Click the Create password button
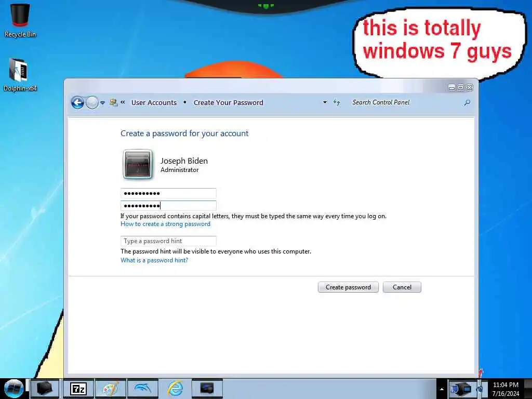Image resolution: width=532 pixels, height=399 pixels. pyautogui.click(x=348, y=287)
